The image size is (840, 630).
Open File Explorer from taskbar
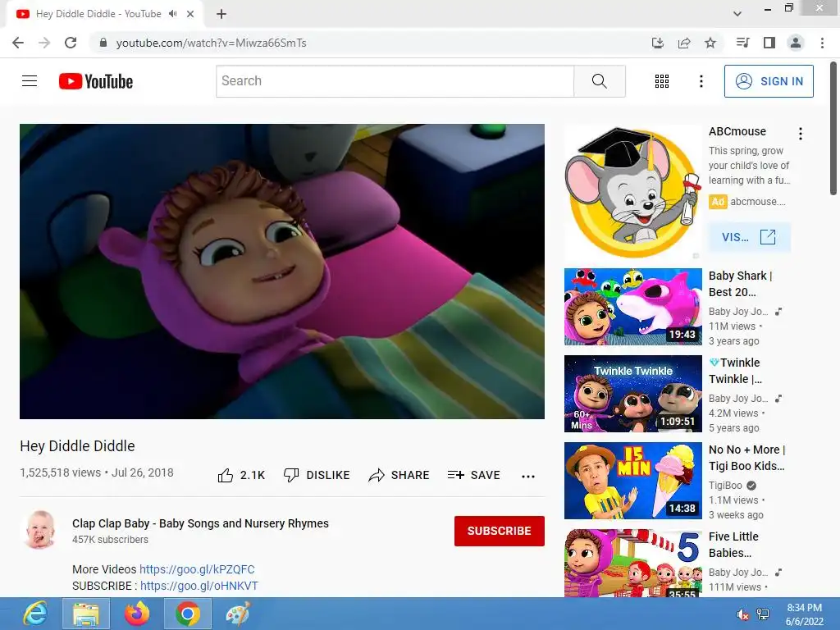[x=85, y=614]
